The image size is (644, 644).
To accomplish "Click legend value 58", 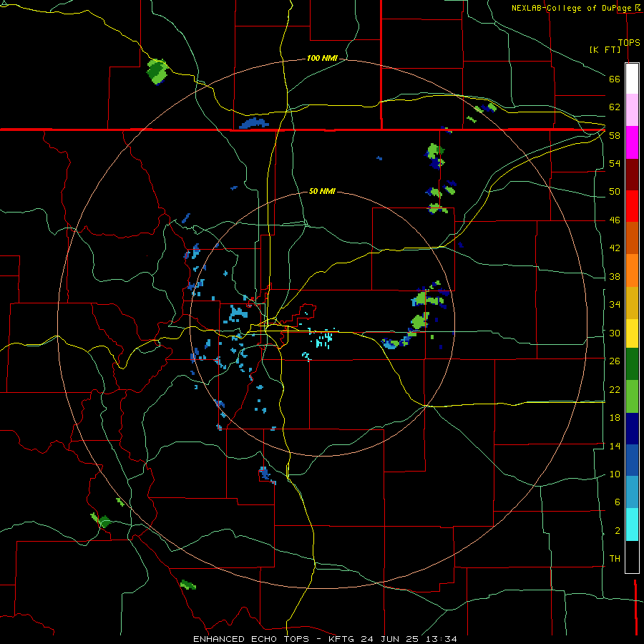I will coord(615,135).
